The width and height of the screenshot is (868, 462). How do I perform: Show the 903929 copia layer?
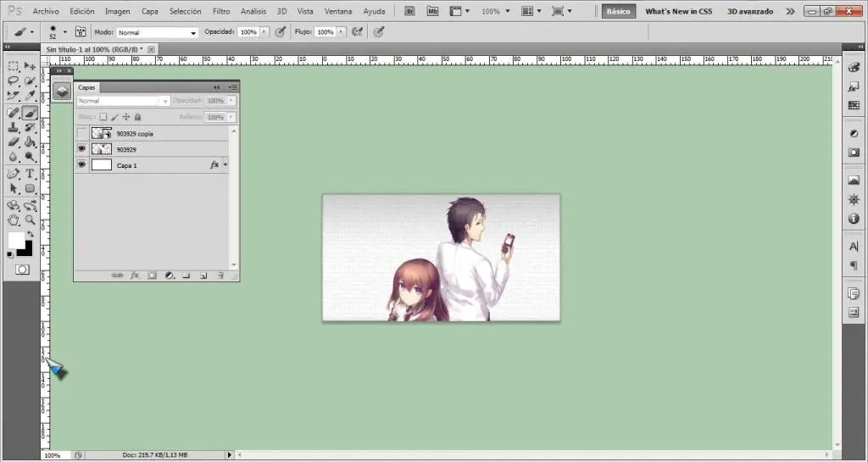pos(82,133)
